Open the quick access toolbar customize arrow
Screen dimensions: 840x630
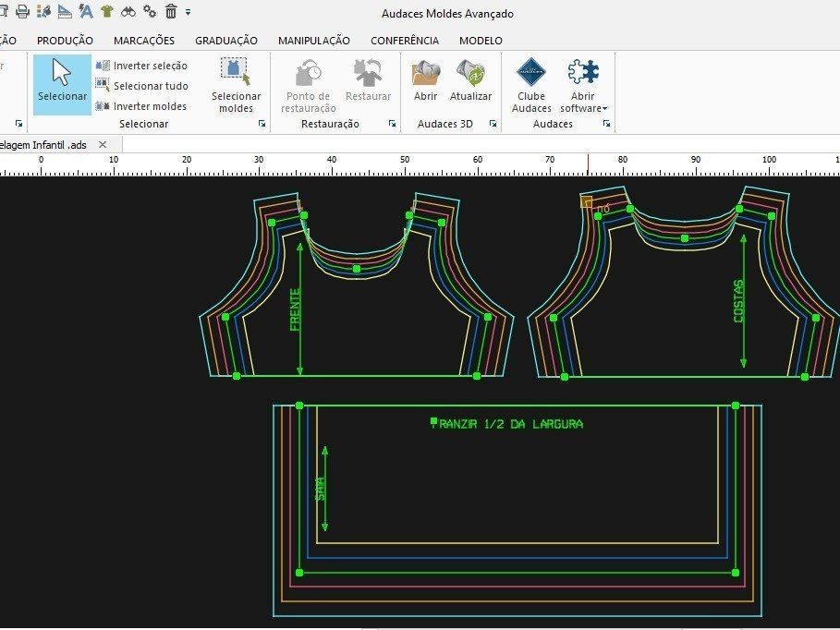click(x=189, y=12)
